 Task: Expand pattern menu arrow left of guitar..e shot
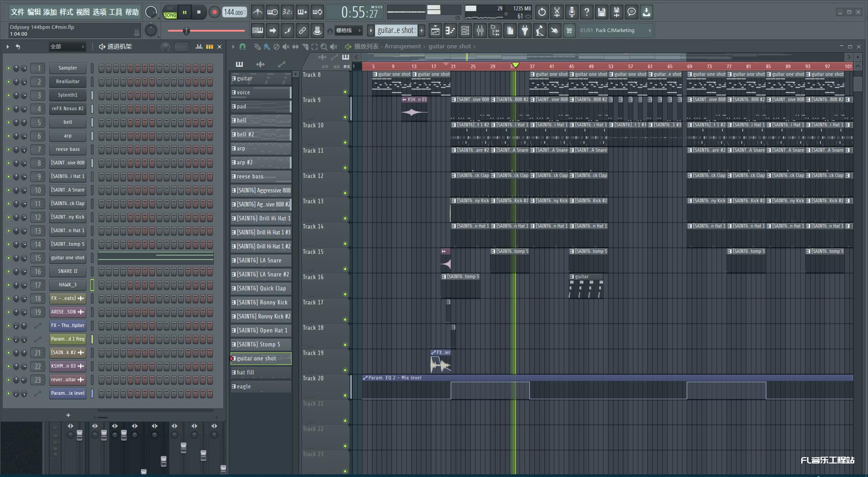click(x=371, y=31)
